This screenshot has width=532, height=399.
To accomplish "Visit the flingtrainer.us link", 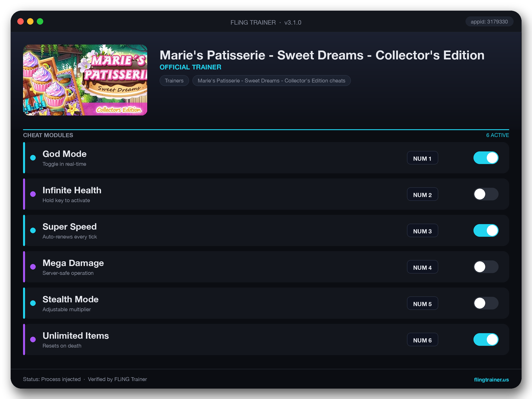I will [x=491, y=379].
